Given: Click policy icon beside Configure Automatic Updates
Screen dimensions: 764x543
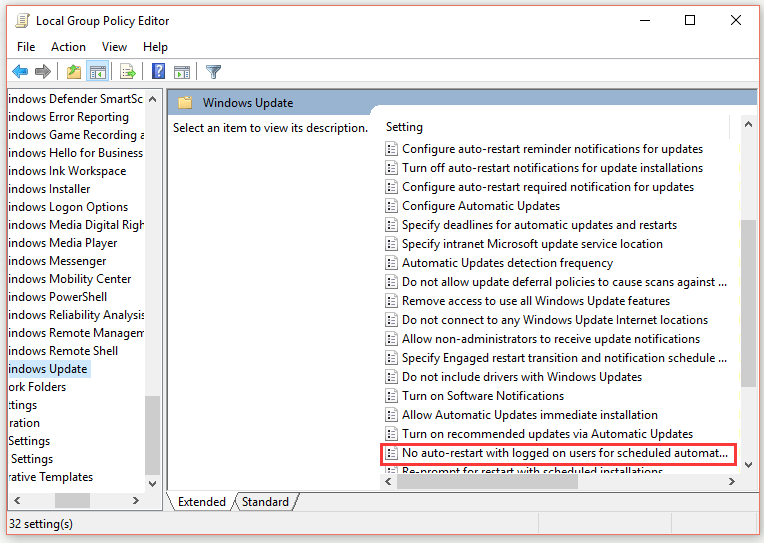Looking at the screenshot, I should click(391, 206).
